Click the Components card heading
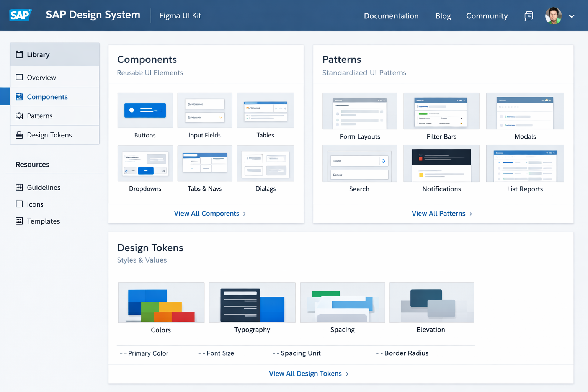Viewport: 588px width, 392px height. point(147,59)
